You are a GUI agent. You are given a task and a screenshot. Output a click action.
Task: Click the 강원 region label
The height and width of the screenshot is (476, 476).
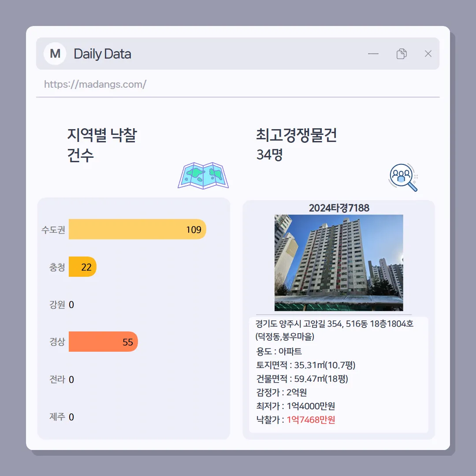[x=57, y=305]
